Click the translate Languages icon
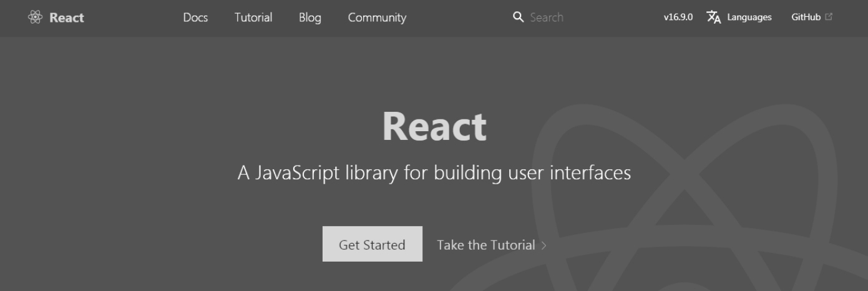 click(x=714, y=17)
